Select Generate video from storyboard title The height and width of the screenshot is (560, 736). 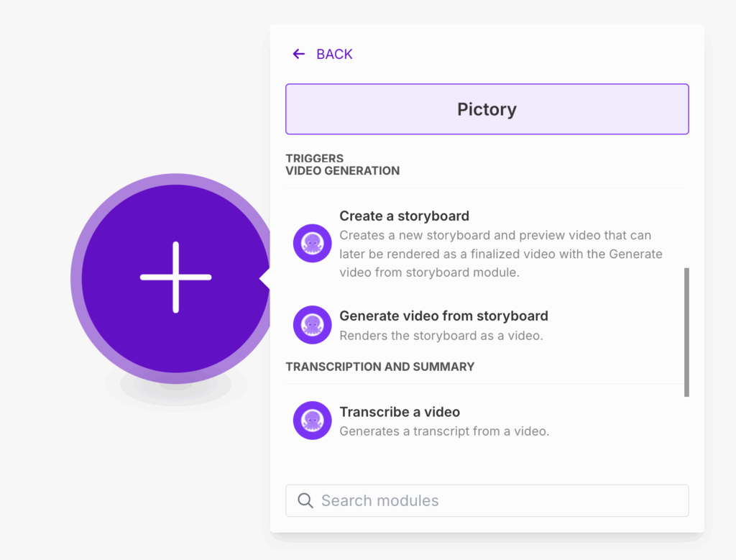(x=443, y=316)
